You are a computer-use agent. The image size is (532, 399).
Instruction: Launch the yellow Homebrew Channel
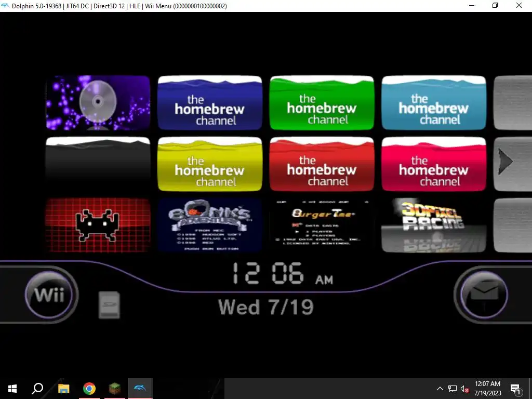click(x=210, y=164)
